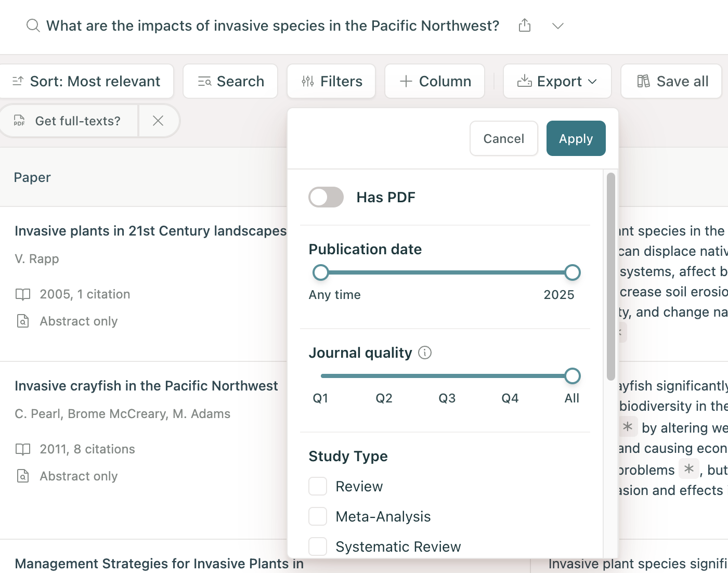Click the Journal quality info icon
The width and height of the screenshot is (728, 573).
pyautogui.click(x=425, y=353)
